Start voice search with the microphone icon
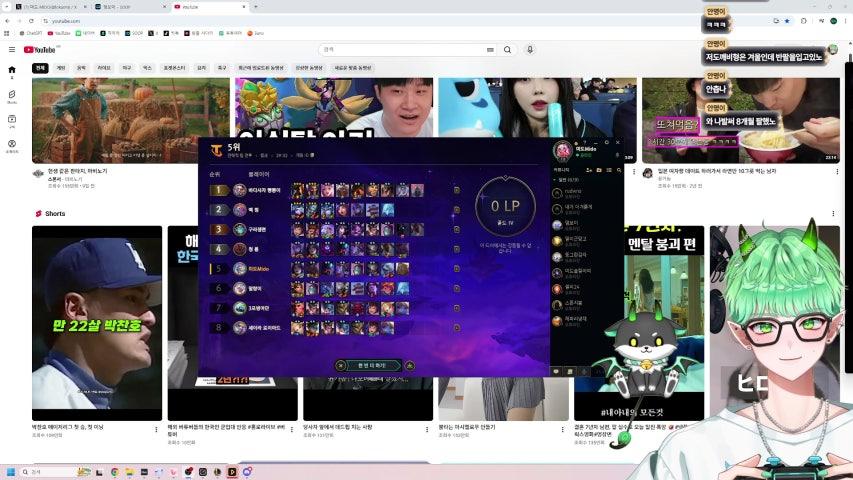This screenshot has height=480, width=853. coord(530,50)
